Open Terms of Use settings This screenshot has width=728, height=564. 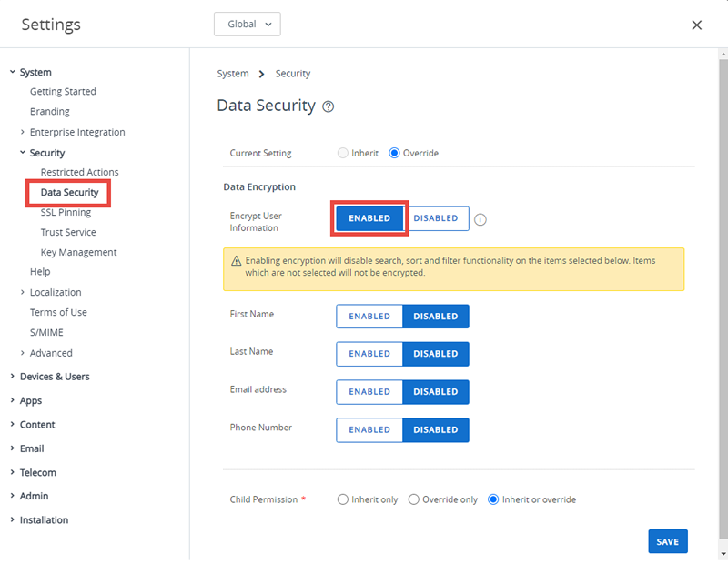click(58, 312)
